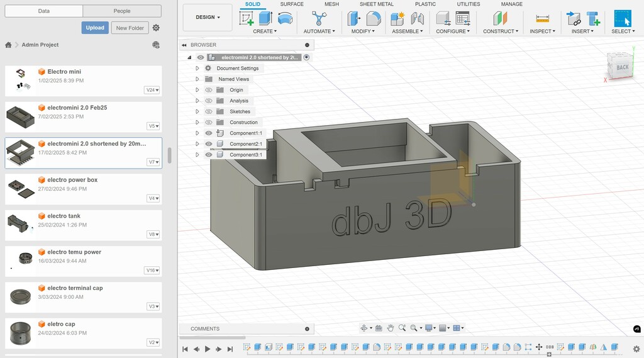Select the Create Sketch tool
The width and height of the screenshot is (644, 358).
coord(247,18)
